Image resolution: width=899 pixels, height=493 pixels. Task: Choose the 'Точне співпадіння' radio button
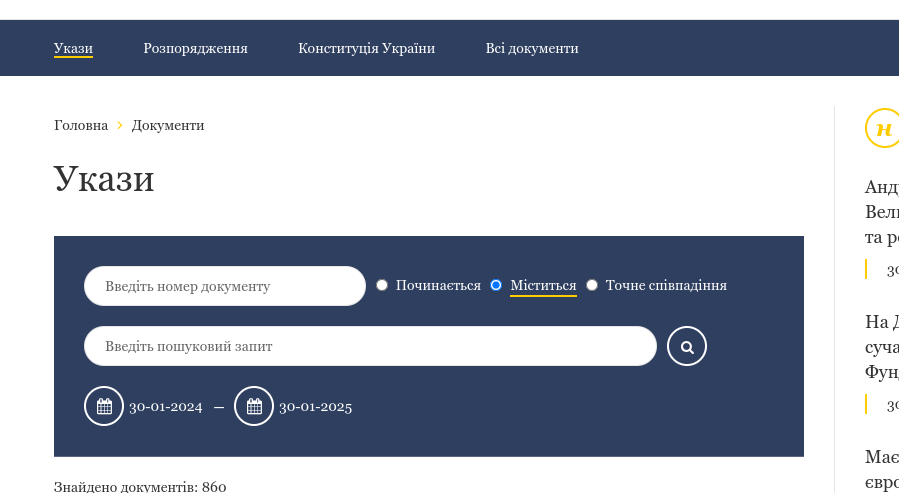click(x=592, y=285)
